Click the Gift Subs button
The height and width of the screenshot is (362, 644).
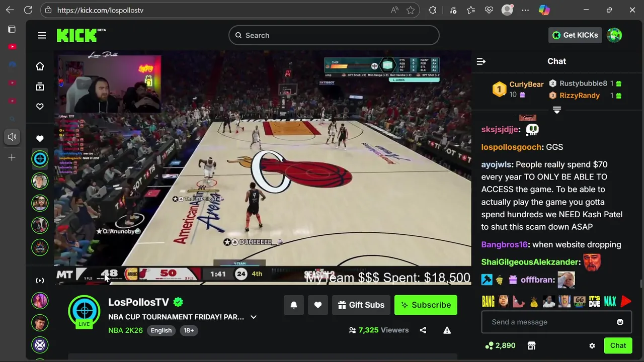[361, 305]
